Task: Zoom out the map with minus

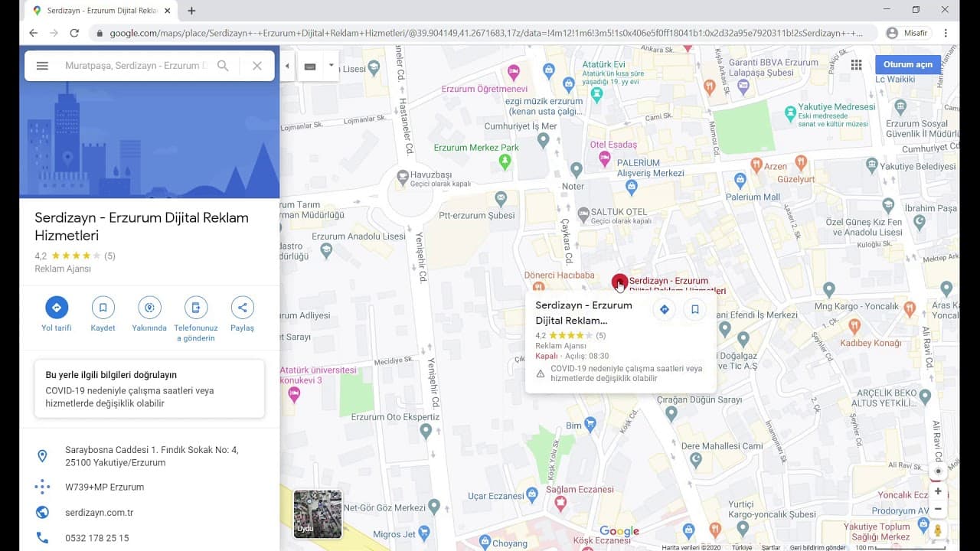Action: (x=938, y=509)
